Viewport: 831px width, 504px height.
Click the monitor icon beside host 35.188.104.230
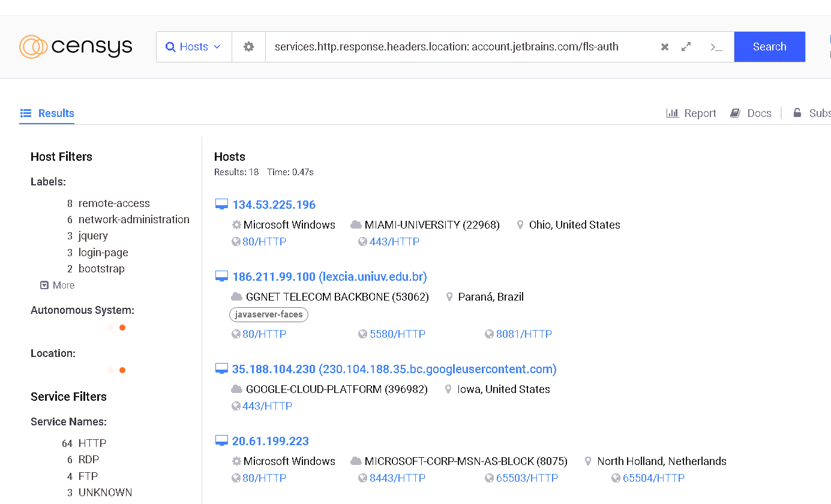click(221, 369)
